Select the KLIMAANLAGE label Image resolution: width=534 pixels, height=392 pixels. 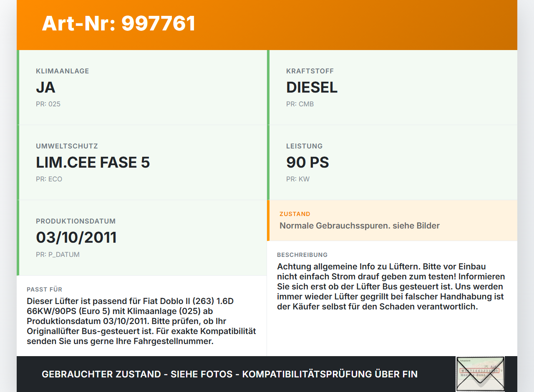tap(63, 71)
